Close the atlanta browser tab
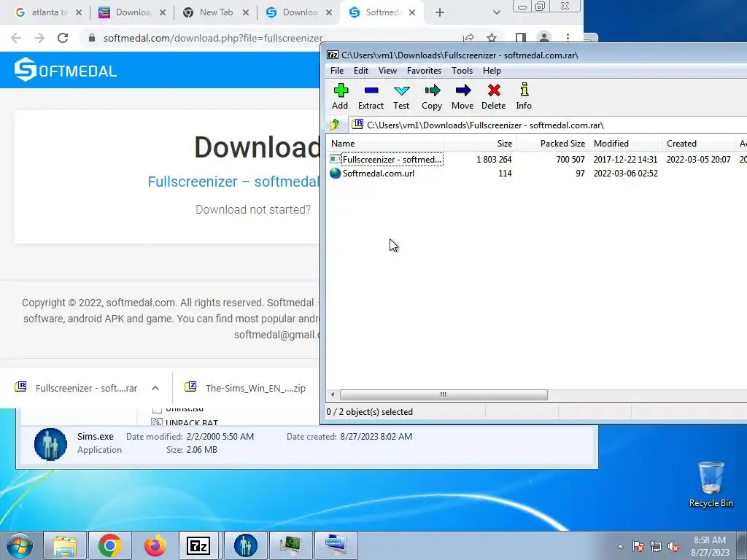Image resolution: width=747 pixels, height=560 pixels. [79, 13]
